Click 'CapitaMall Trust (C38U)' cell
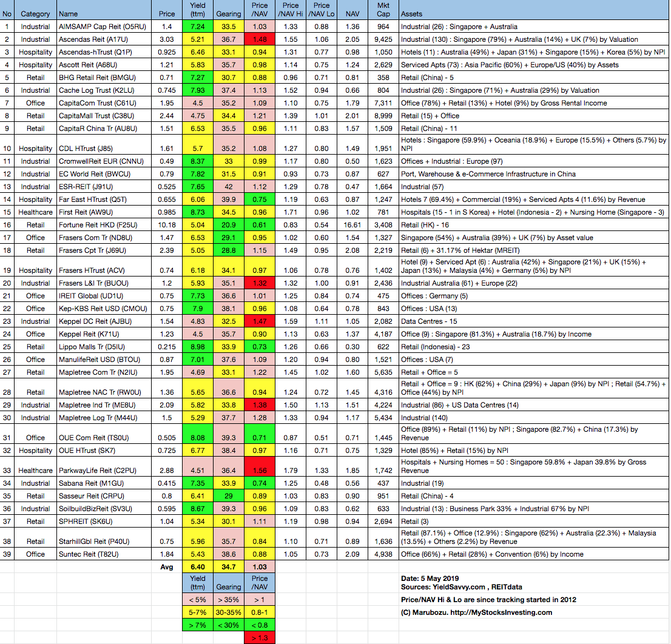The height and width of the screenshot is (644, 671). [x=104, y=116]
